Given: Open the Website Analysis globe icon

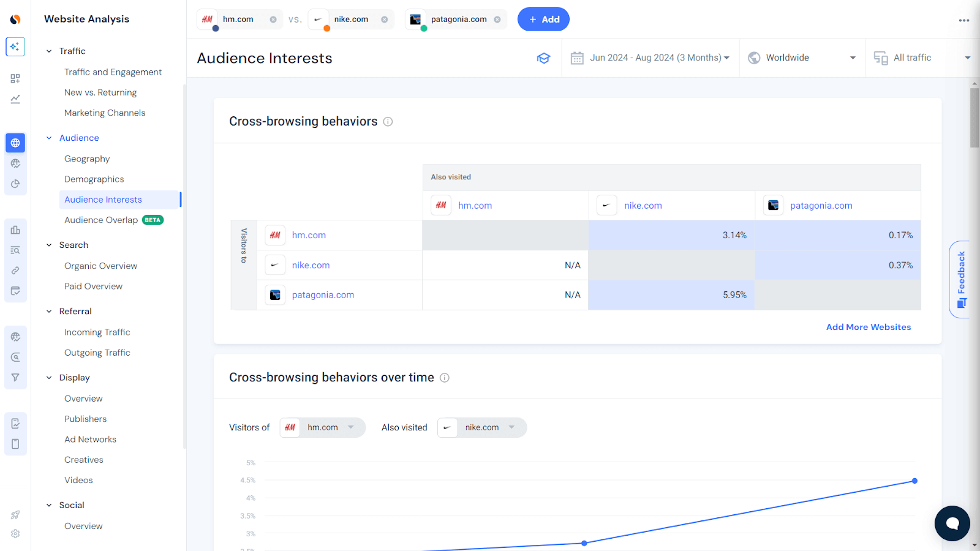Looking at the screenshot, I should pyautogui.click(x=15, y=143).
